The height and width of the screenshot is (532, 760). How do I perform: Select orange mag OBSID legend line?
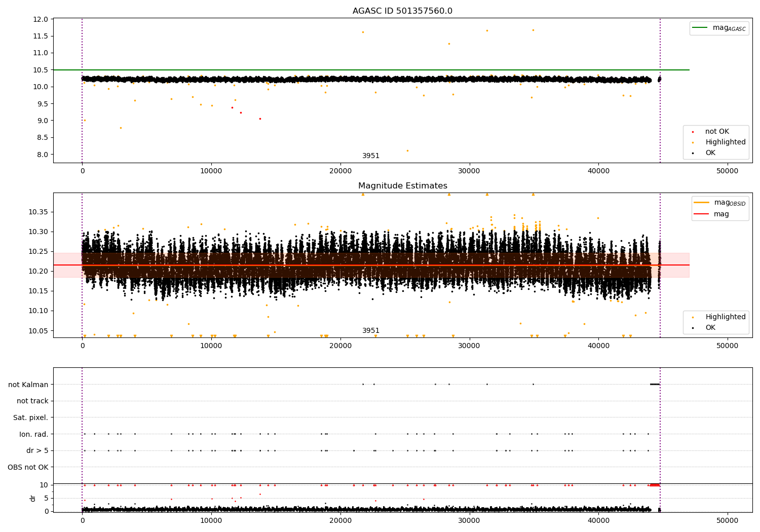(702, 202)
